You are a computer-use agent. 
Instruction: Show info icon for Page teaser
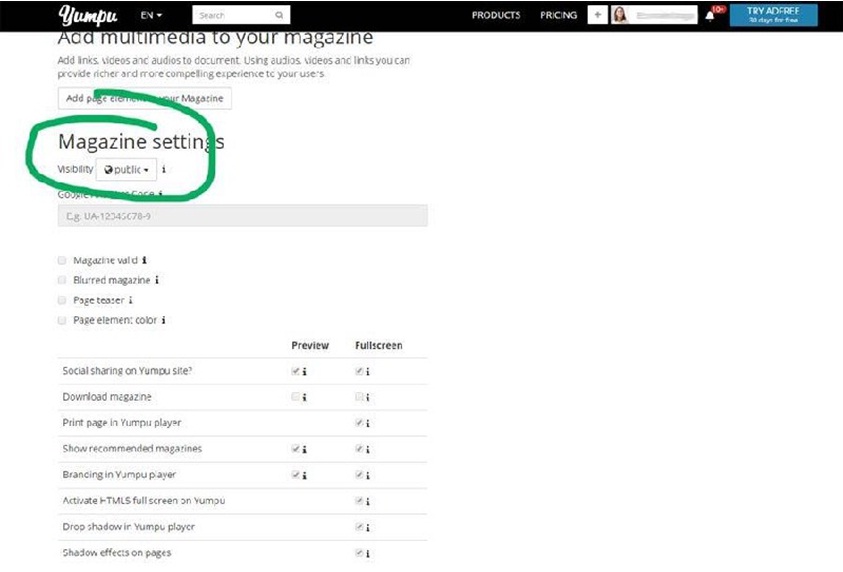click(x=130, y=300)
